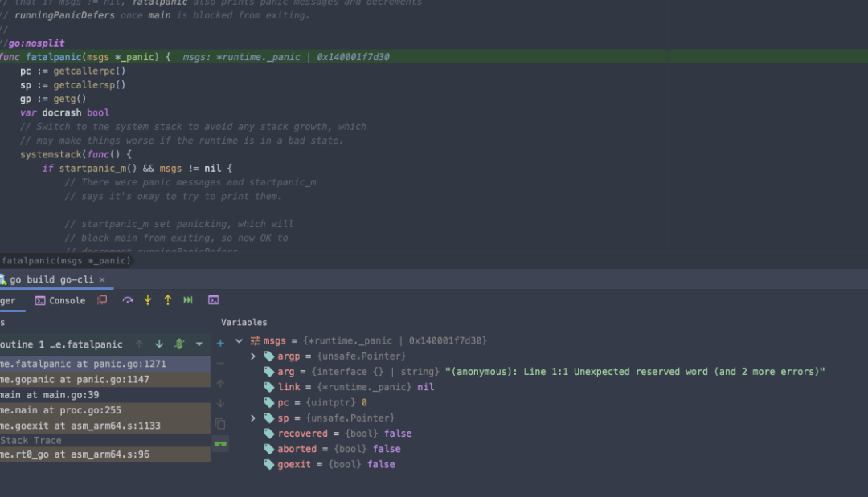Add a new watch with plus icon
Viewport: 868px width, 497px height.
(x=220, y=344)
